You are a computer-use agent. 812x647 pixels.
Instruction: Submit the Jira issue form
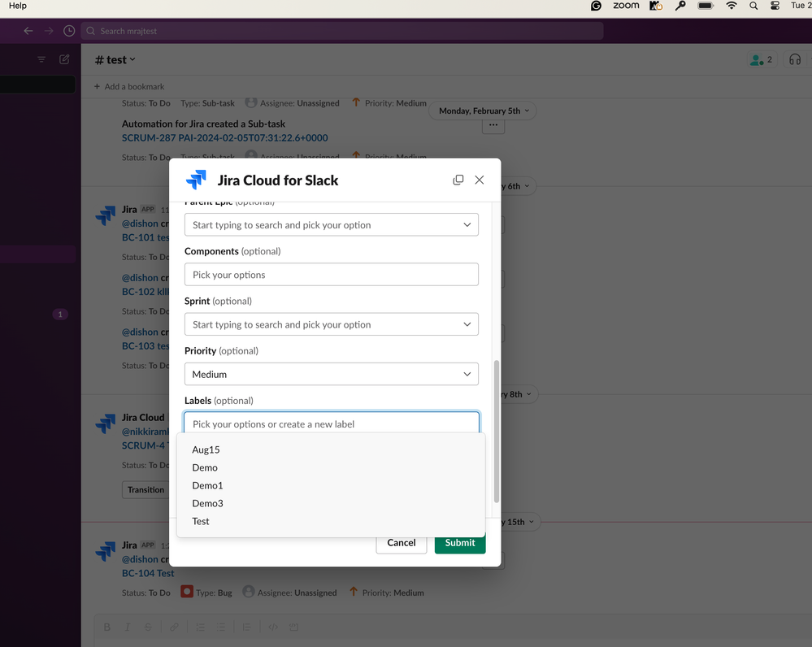pyautogui.click(x=460, y=542)
